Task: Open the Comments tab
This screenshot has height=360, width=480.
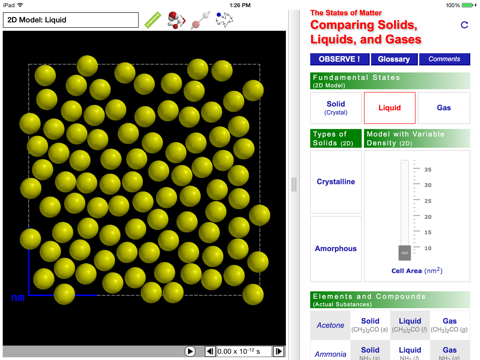Action: 444,59
